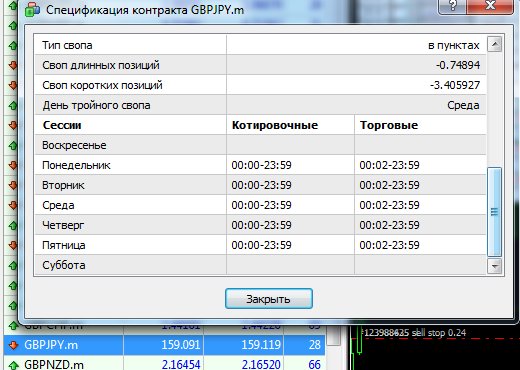
Task: Click GBPNZD.m ask price 2.16520
Action: 261,364
